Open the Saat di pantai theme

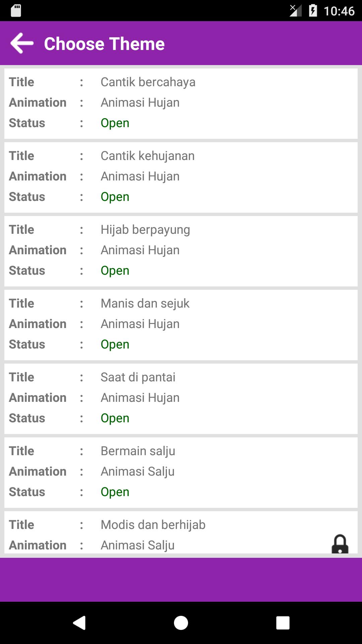pyautogui.click(x=181, y=399)
